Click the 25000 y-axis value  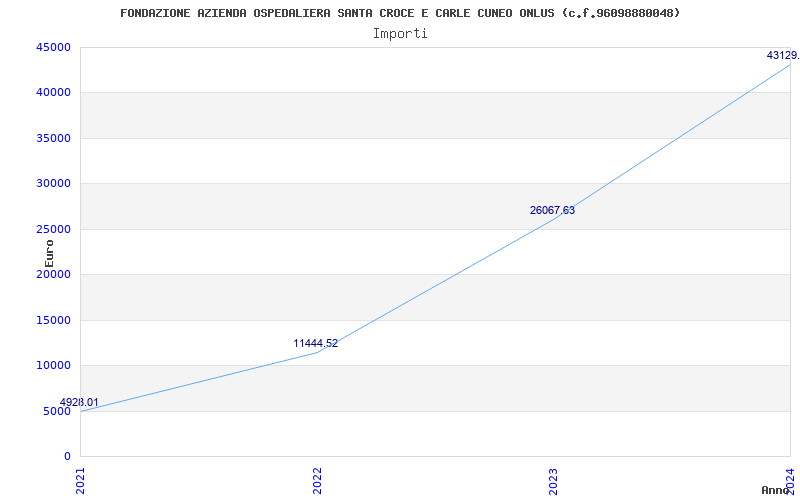53,229
